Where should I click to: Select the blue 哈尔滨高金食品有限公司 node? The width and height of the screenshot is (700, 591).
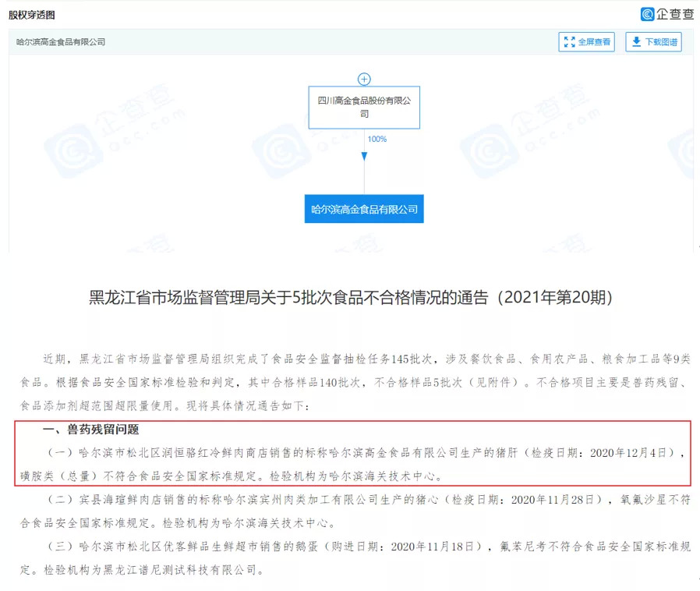coord(364,209)
